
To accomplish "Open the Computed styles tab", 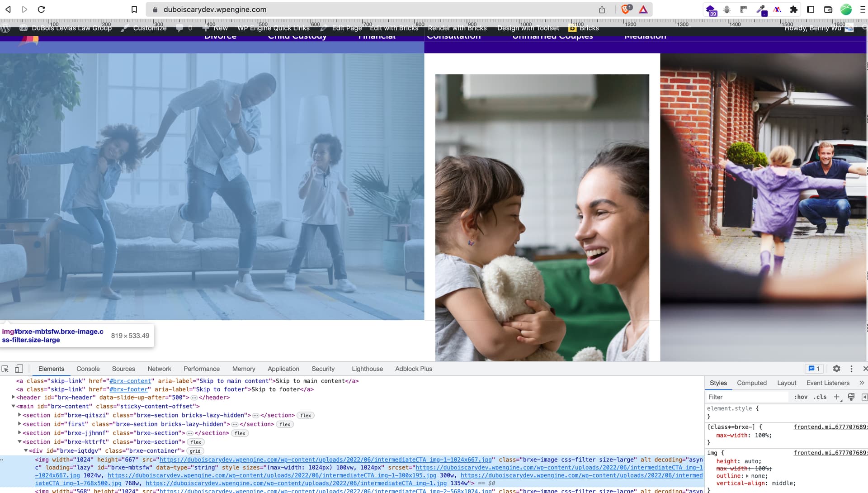I will point(751,383).
